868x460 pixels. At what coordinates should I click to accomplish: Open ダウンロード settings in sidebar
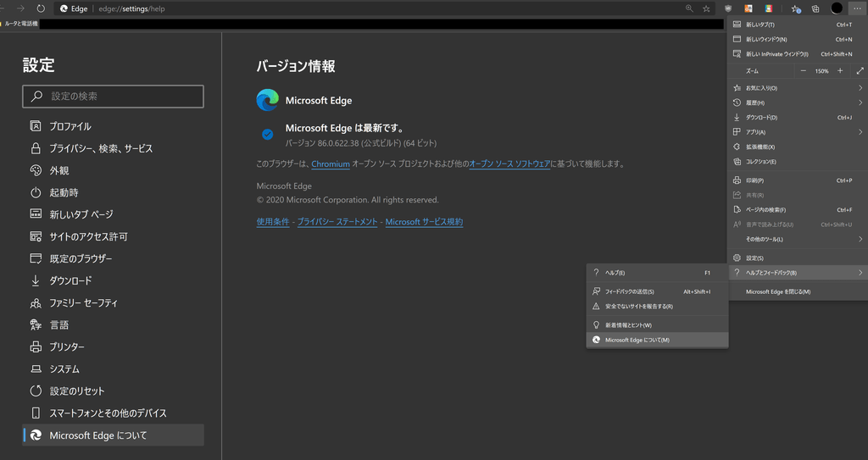point(113,280)
